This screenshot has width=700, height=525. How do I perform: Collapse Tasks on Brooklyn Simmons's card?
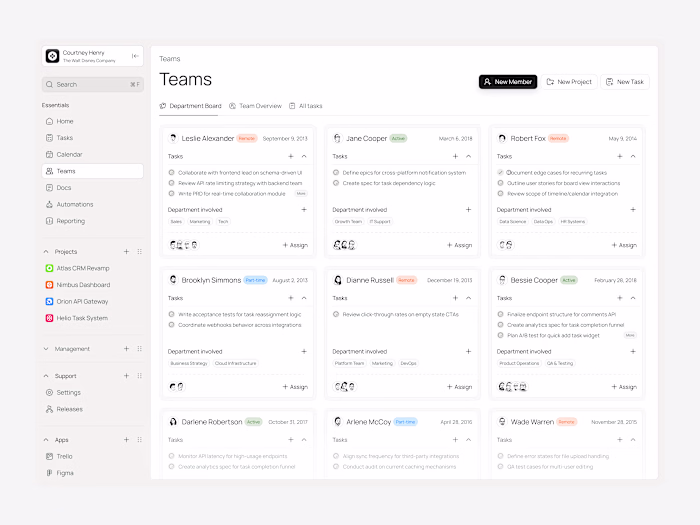point(304,298)
